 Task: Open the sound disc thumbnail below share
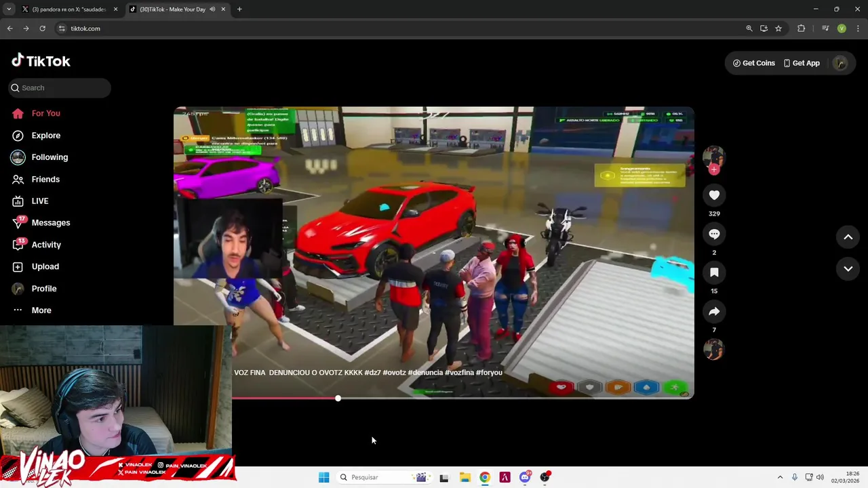(x=713, y=350)
